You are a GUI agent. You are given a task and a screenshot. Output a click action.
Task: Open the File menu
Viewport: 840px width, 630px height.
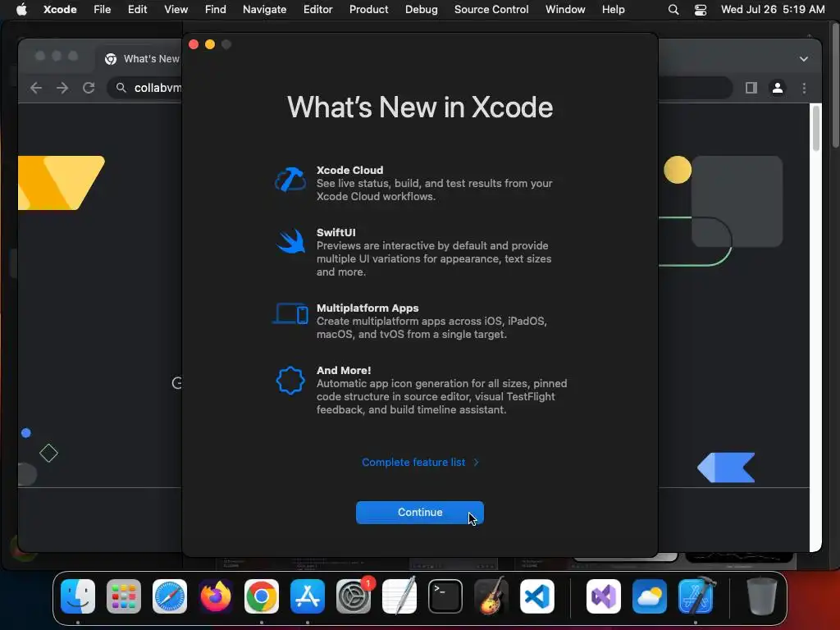click(102, 10)
